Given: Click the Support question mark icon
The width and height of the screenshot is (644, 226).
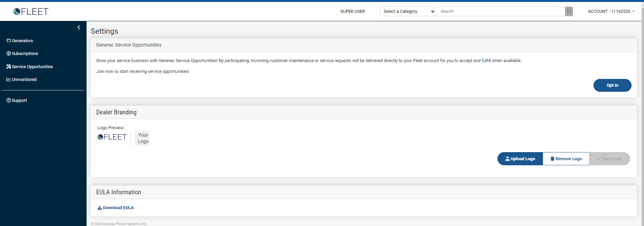Looking at the screenshot, I should (x=9, y=100).
